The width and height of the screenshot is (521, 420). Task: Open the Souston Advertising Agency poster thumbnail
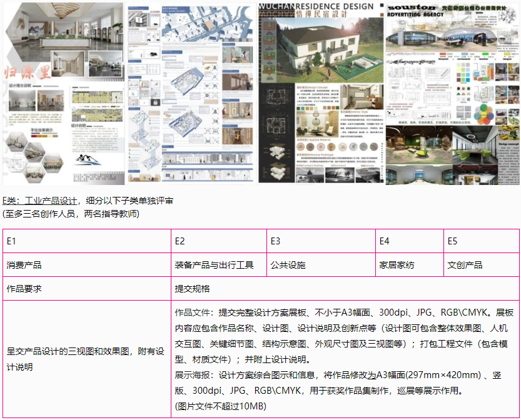(453, 94)
